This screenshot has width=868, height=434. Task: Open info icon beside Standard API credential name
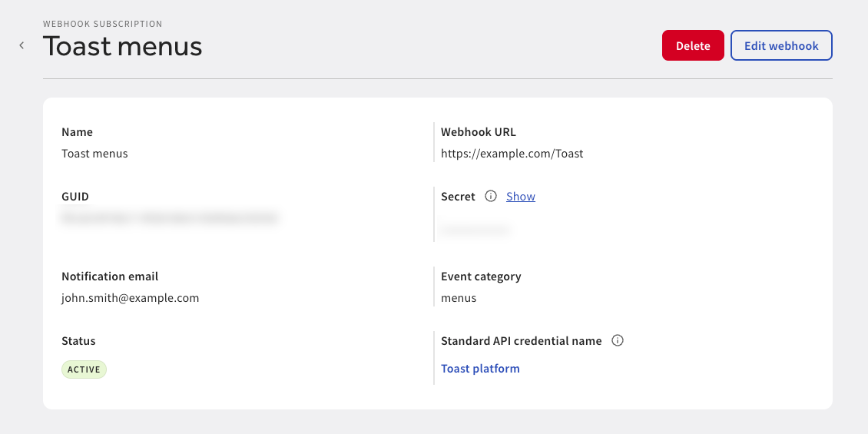point(618,340)
